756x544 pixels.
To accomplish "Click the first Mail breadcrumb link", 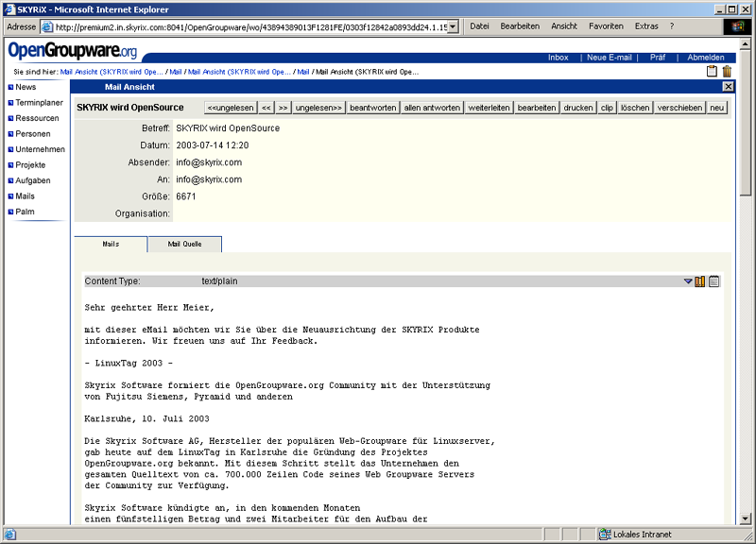I will coord(176,72).
